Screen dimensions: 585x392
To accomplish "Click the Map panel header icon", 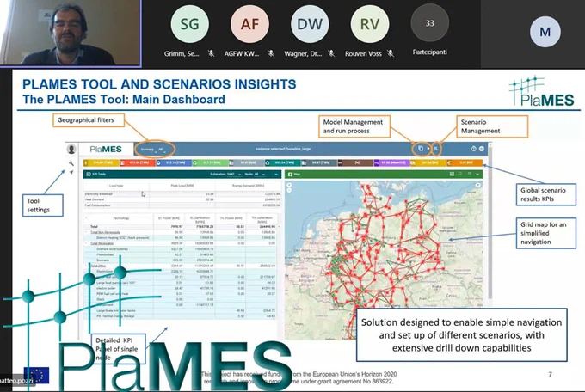I will point(290,175).
